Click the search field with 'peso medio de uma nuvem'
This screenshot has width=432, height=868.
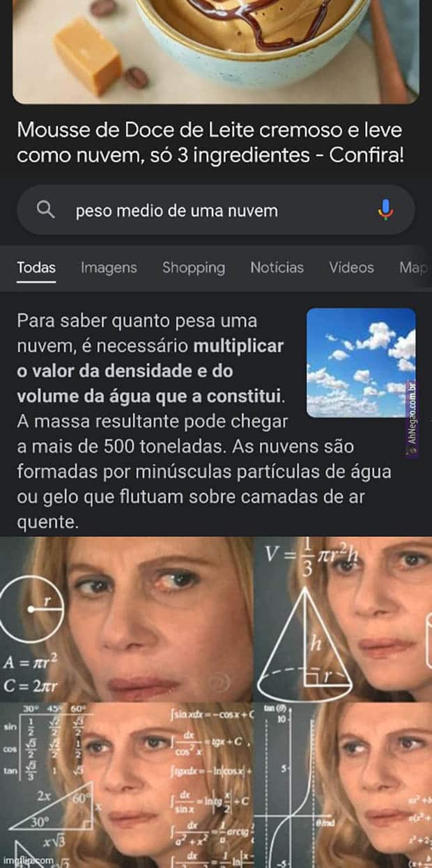click(x=215, y=210)
